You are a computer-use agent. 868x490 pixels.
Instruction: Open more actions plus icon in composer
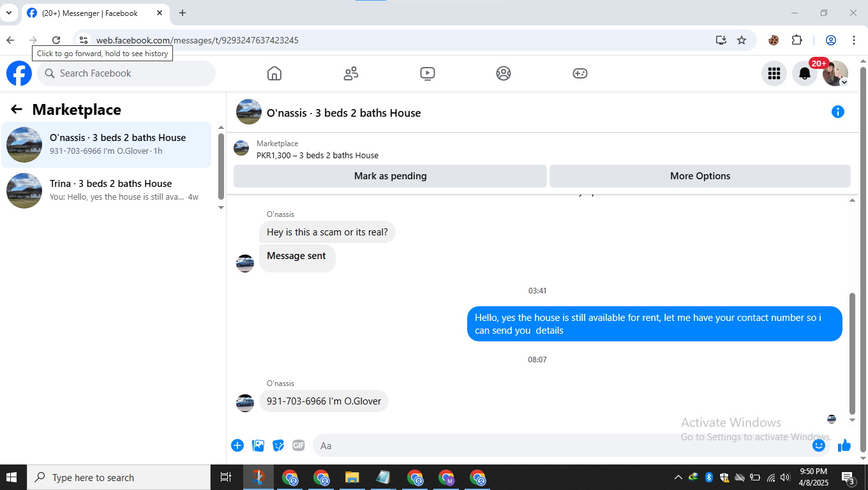pyautogui.click(x=237, y=445)
